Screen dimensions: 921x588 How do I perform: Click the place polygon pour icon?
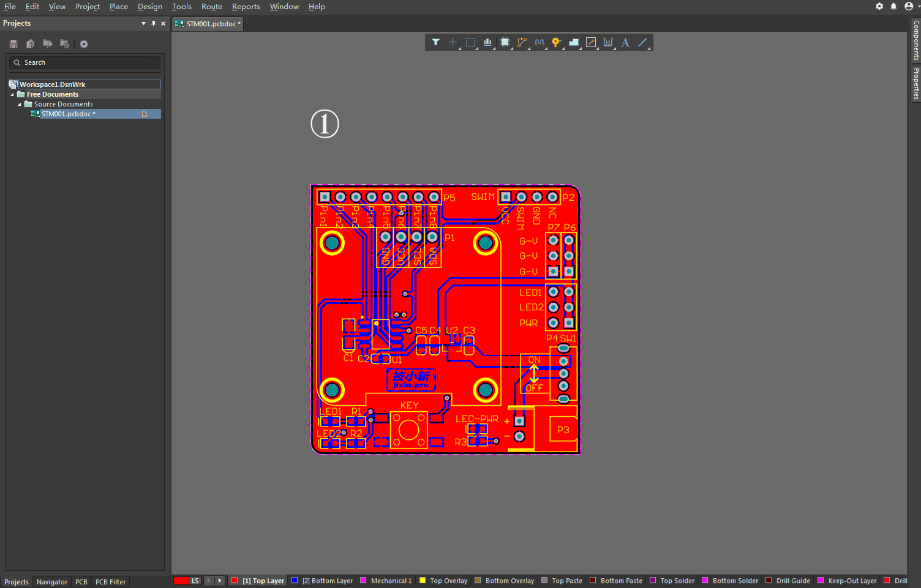pos(574,42)
